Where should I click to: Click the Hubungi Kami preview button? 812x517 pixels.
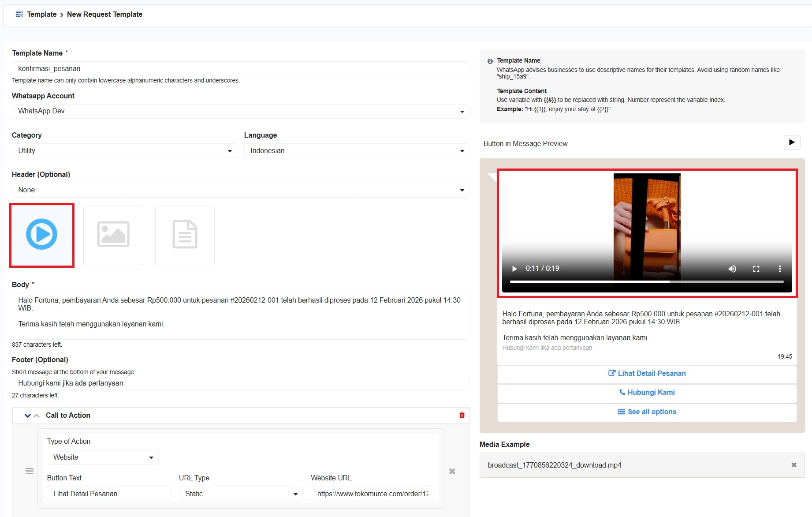647,393
